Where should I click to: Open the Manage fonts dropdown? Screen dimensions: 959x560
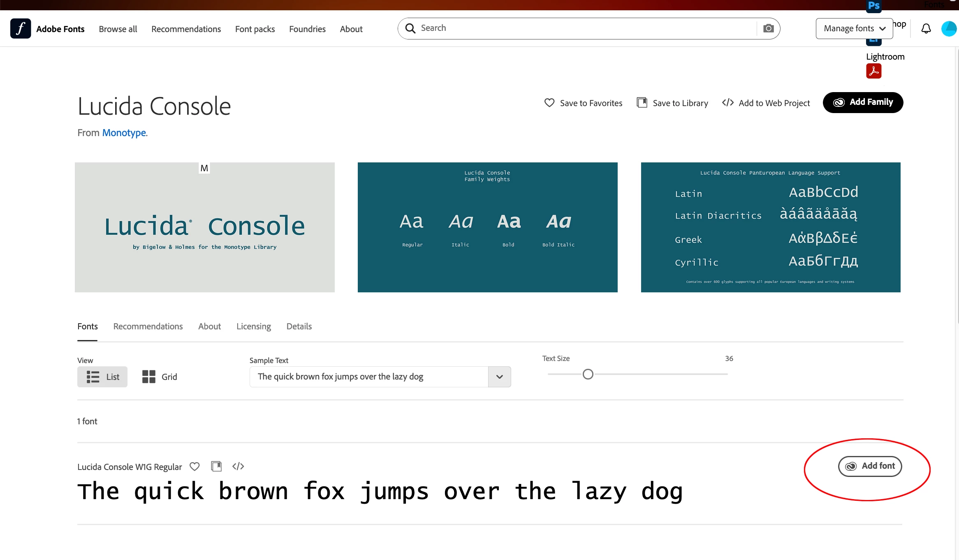tap(854, 28)
